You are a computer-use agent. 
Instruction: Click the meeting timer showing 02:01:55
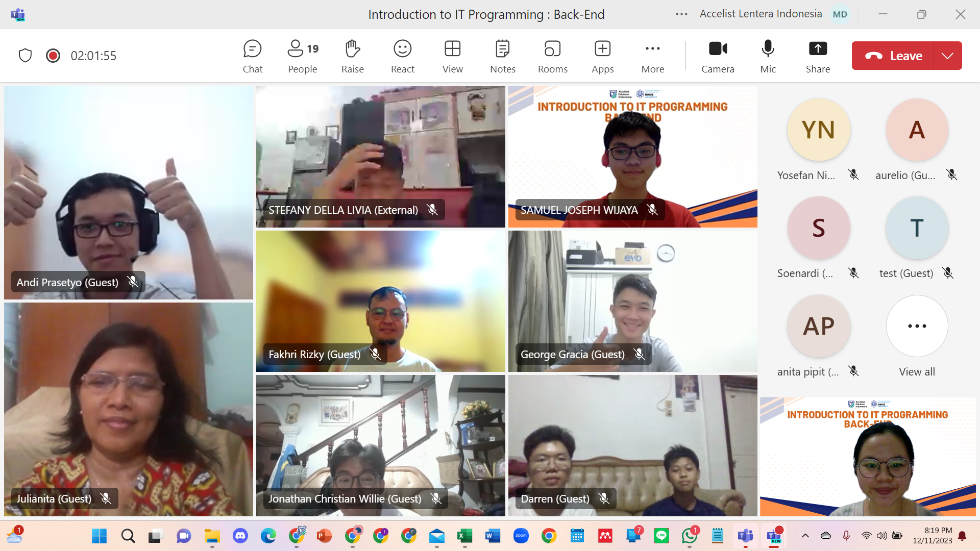click(x=93, y=56)
